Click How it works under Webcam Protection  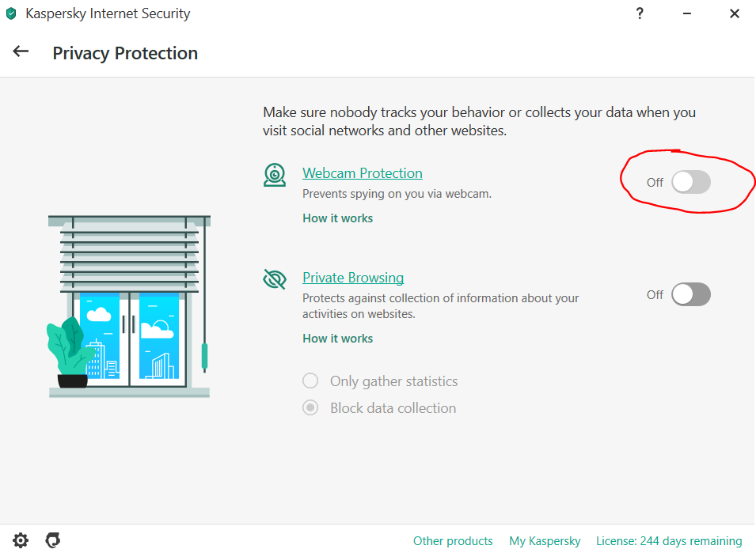click(337, 218)
